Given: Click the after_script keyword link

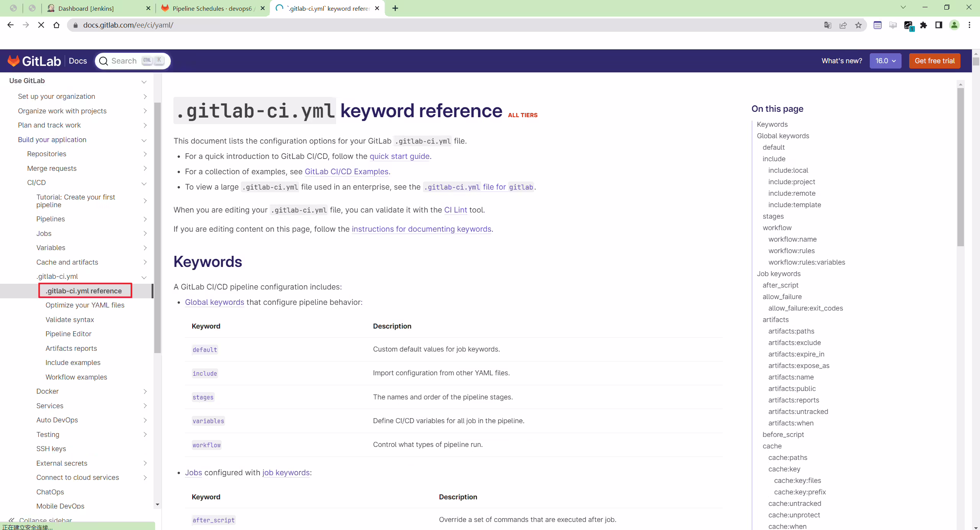Looking at the screenshot, I should click(214, 520).
